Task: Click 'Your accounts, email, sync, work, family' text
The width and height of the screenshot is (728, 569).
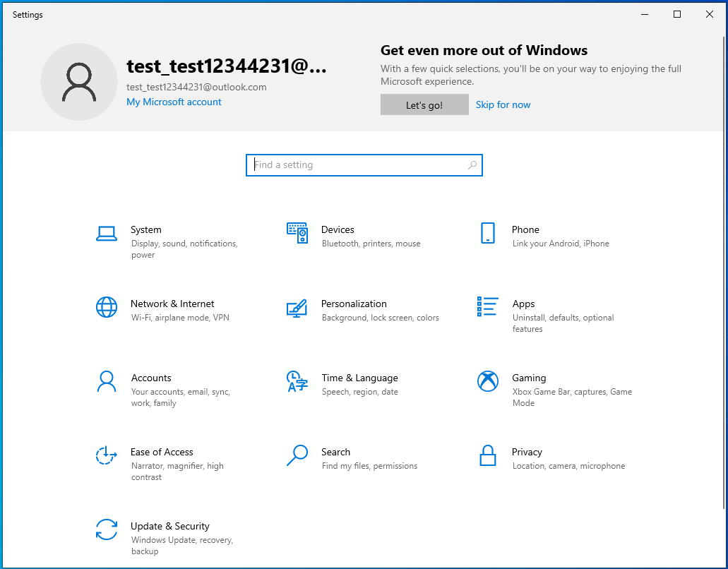Action: [x=181, y=397]
